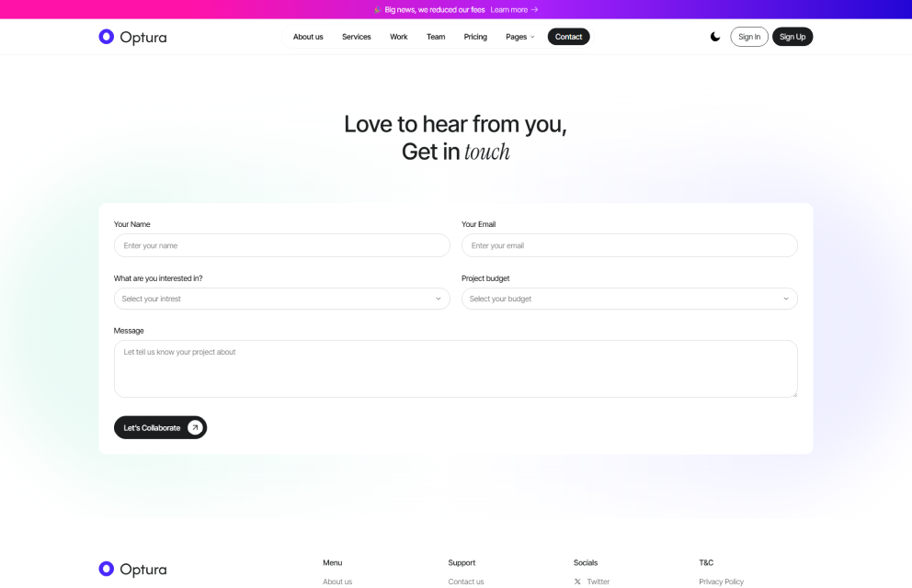Select the Contact button in navbar
Image resolution: width=912 pixels, height=588 pixels.
pos(568,37)
